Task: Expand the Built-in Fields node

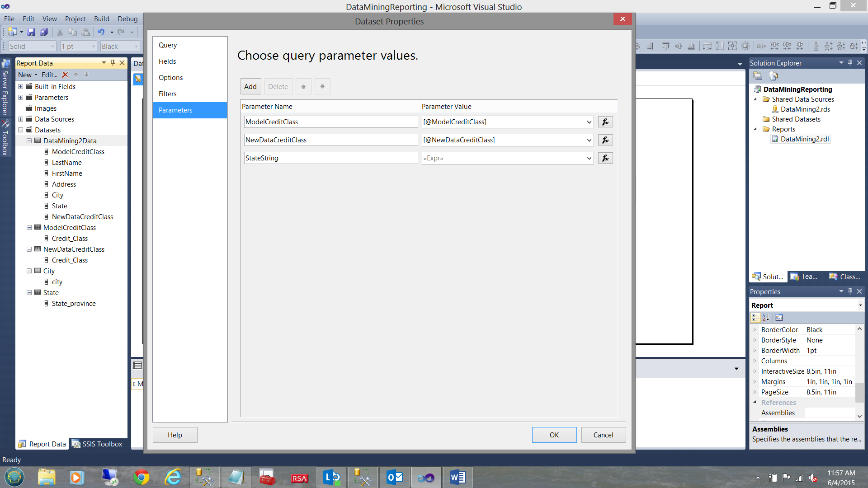Action: pyautogui.click(x=20, y=87)
